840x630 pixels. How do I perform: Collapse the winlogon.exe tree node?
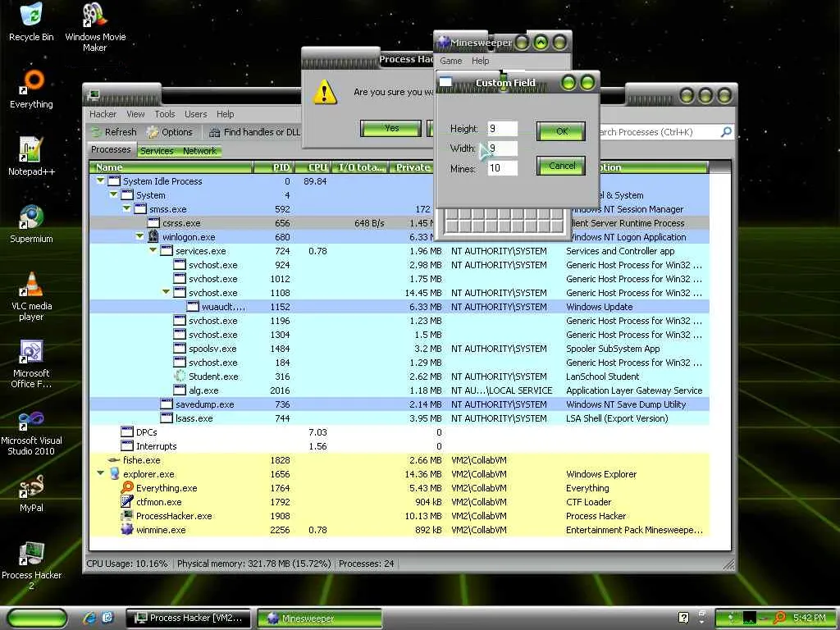click(139, 236)
